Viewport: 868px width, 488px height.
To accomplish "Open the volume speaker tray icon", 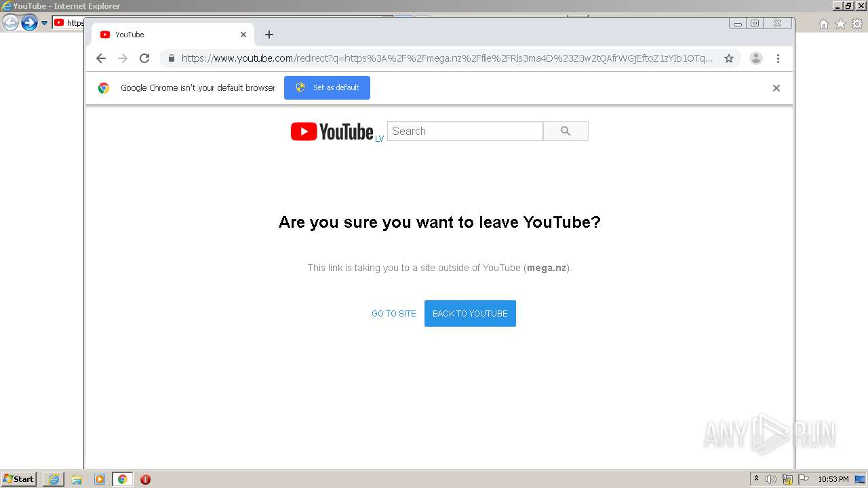I will [770, 479].
